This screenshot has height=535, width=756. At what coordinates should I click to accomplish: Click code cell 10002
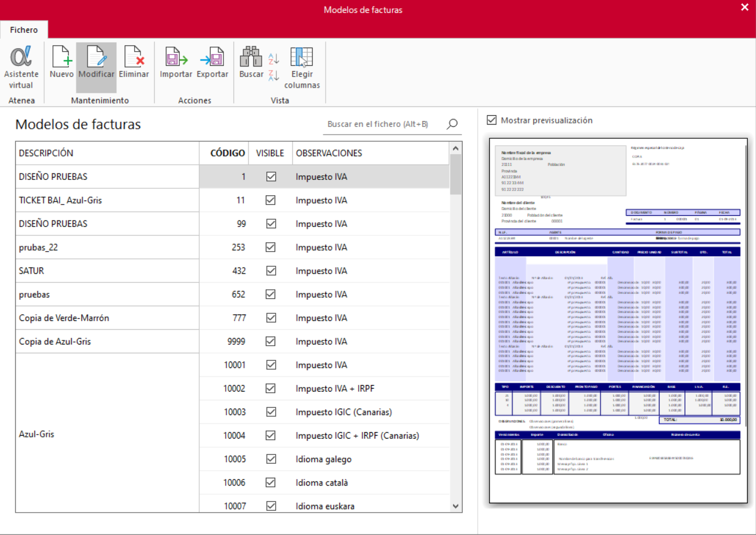click(x=224, y=388)
